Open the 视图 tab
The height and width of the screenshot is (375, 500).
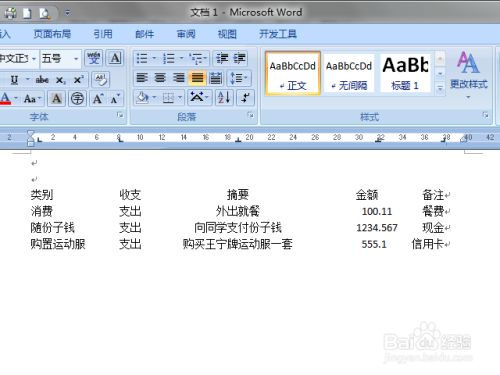click(227, 34)
